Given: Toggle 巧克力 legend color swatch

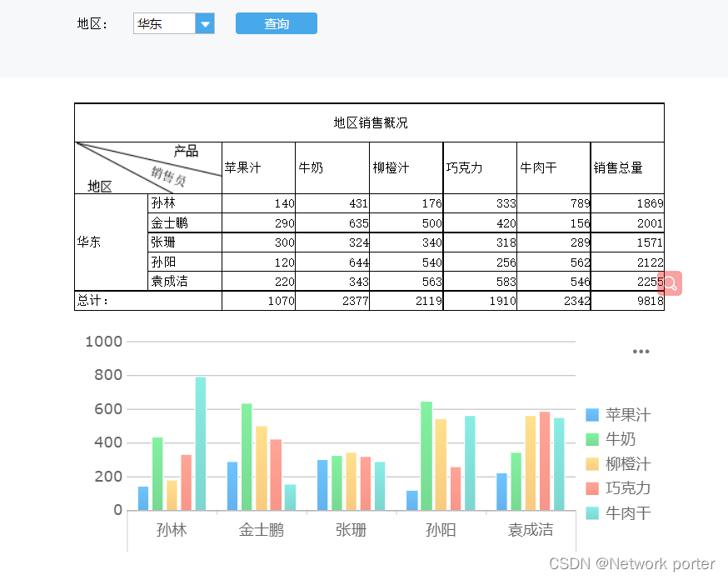Looking at the screenshot, I should point(592,488).
